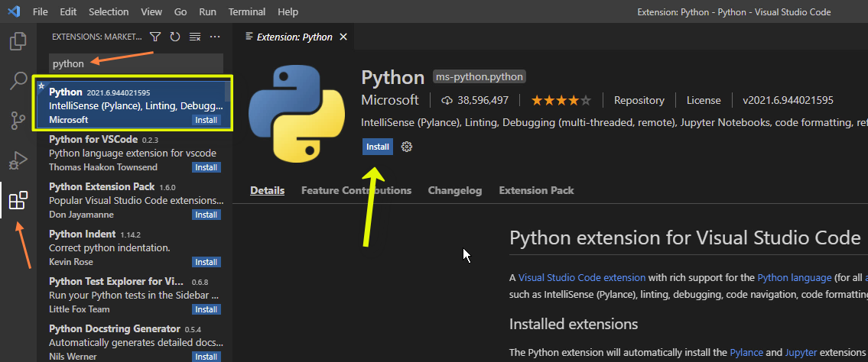Click Little Fox Team publisher name
This screenshot has height=362, width=868.
(80, 309)
